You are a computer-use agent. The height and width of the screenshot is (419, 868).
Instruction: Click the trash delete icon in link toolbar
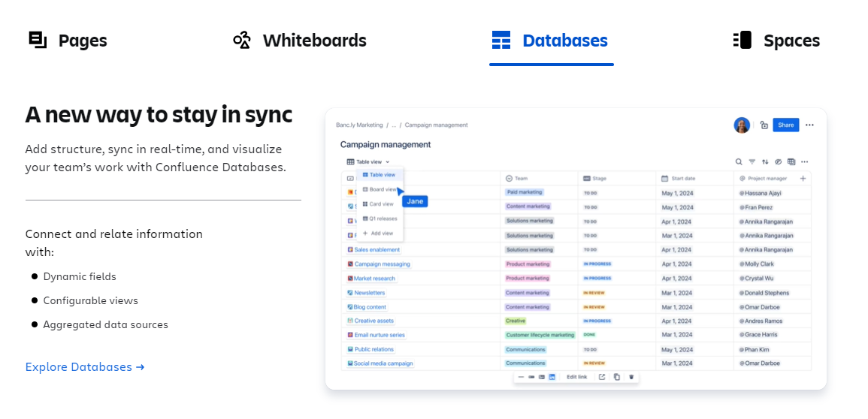click(x=631, y=377)
